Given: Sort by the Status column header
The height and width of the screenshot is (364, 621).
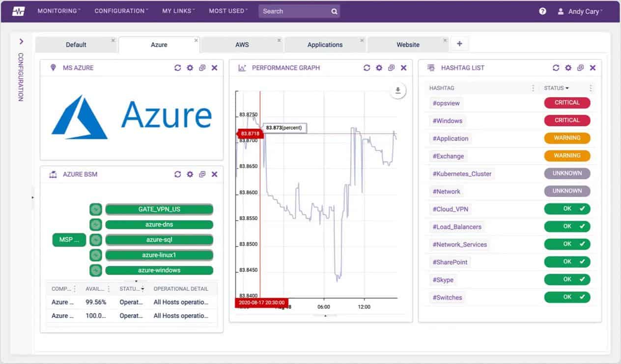Looking at the screenshot, I should coord(556,88).
